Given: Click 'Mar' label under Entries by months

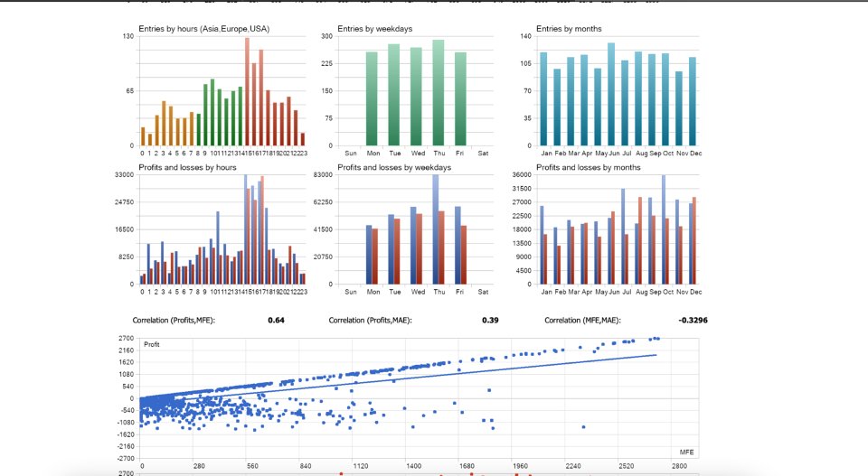Looking at the screenshot, I should (x=573, y=154).
